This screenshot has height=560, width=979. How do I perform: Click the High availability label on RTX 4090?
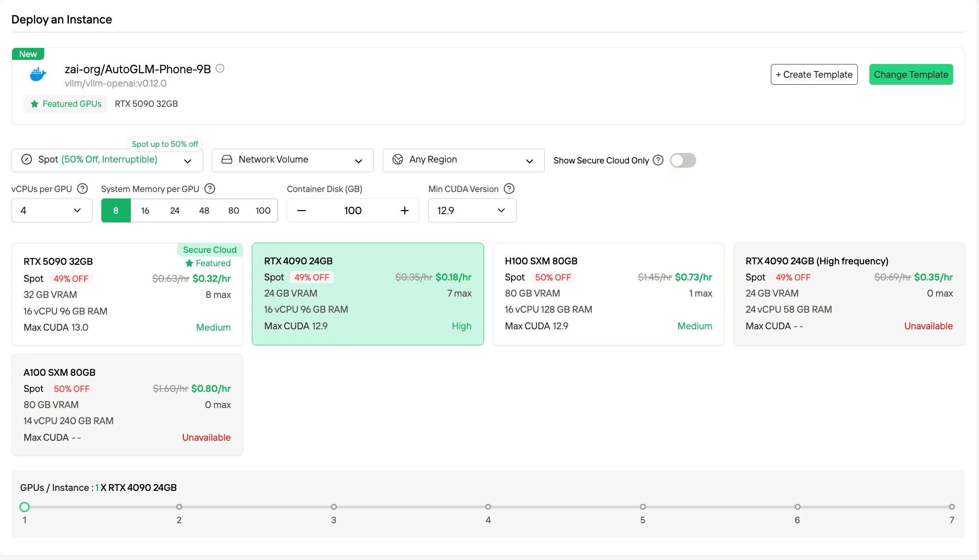(x=461, y=326)
